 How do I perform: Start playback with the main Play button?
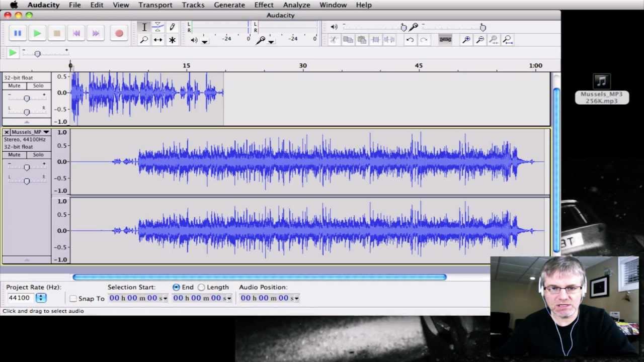37,33
